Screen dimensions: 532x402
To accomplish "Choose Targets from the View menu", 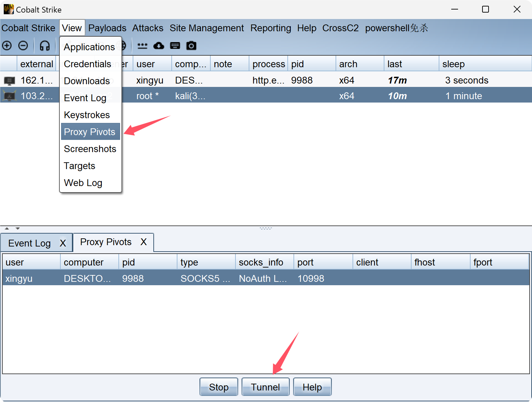I will click(90, 166).
